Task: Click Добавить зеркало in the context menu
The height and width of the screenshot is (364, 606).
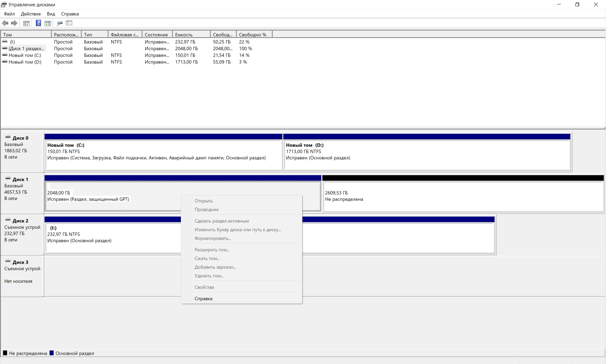Action: pyautogui.click(x=242, y=267)
